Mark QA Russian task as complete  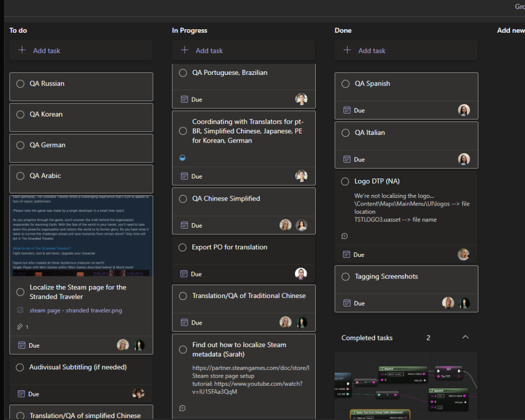tap(21, 84)
